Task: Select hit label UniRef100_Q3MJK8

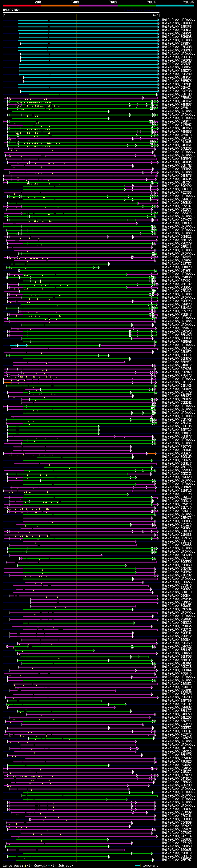Action: (177, 386)
